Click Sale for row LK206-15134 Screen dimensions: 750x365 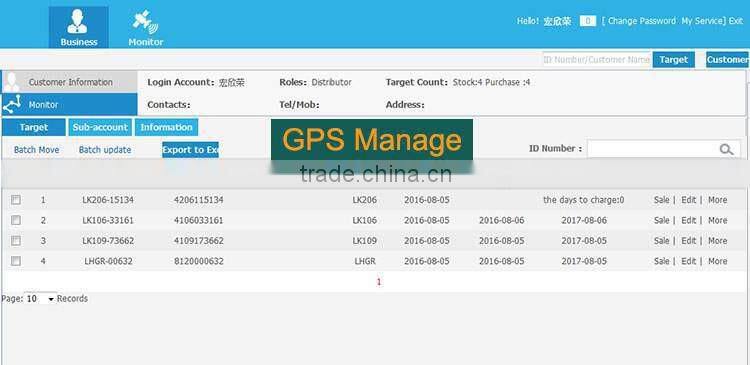coord(662,200)
